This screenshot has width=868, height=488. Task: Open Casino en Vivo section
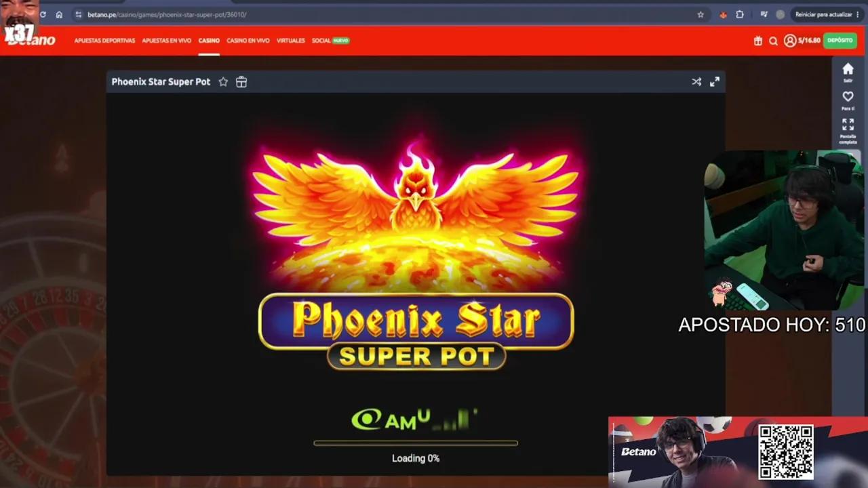tap(248, 41)
